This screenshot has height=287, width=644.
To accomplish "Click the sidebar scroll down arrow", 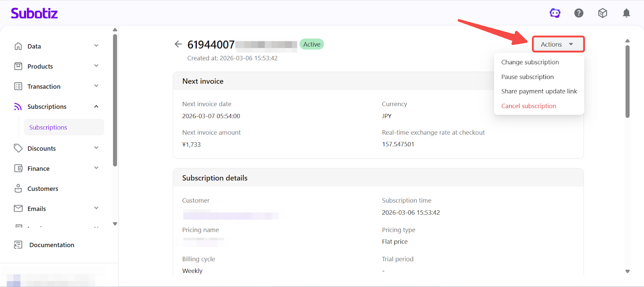I will click(115, 224).
